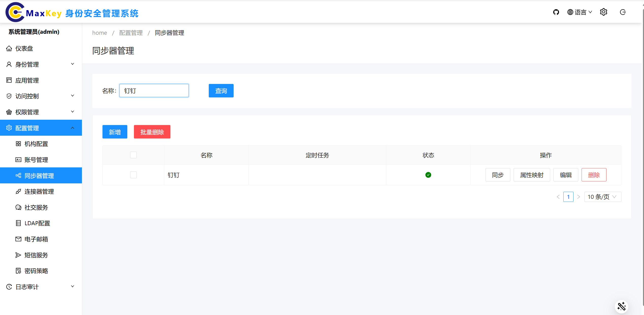
Task: Expand the 身份管理 sidebar menu
Action: pos(41,64)
